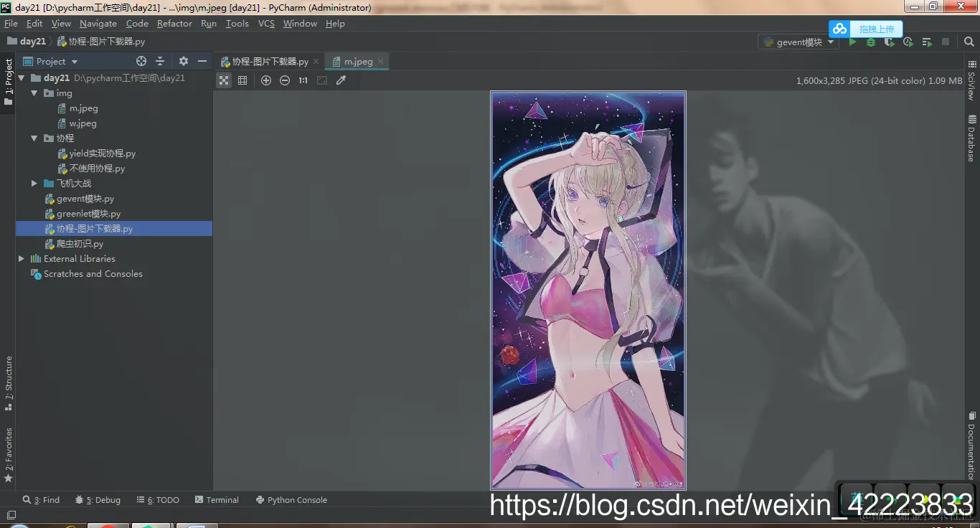Open Project panel settings gear
The height and width of the screenshot is (528, 980).
184,61
